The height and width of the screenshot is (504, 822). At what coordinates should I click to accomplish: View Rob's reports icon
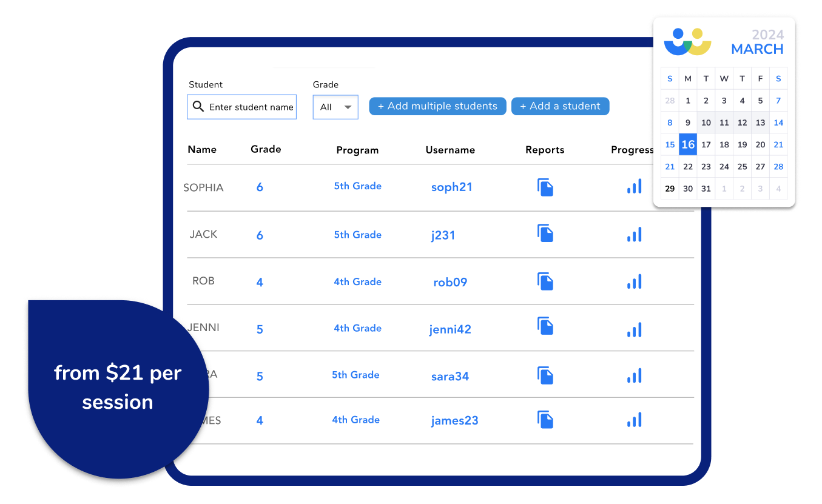pos(545,281)
